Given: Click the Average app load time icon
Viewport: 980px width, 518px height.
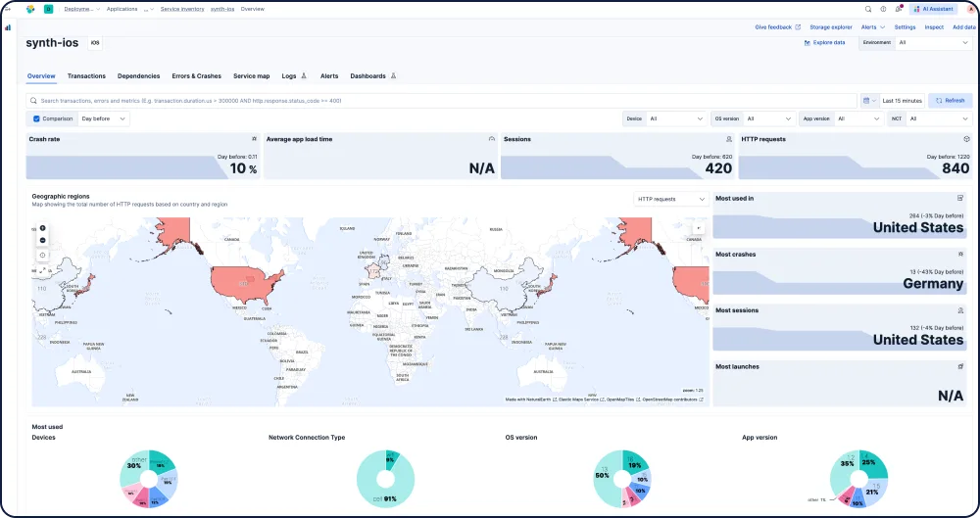Looking at the screenshot, I should 491,139.
